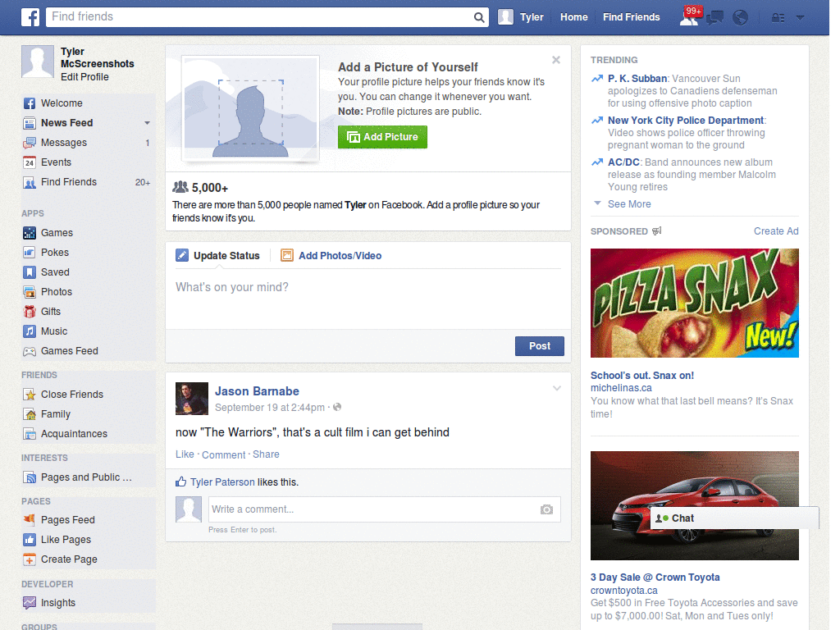840x630 pixels.
Task: Click the green Add Picture button
Action: [x=382, y=137]
